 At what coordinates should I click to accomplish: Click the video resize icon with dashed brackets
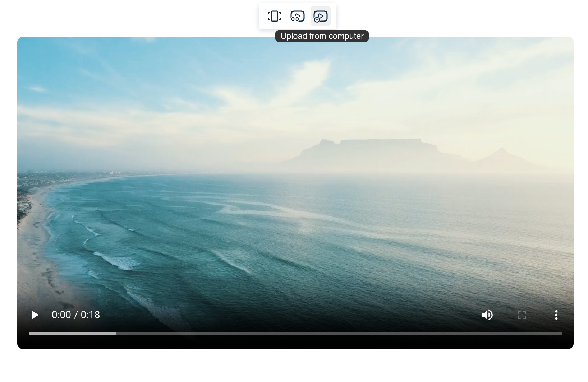(275, 16)
